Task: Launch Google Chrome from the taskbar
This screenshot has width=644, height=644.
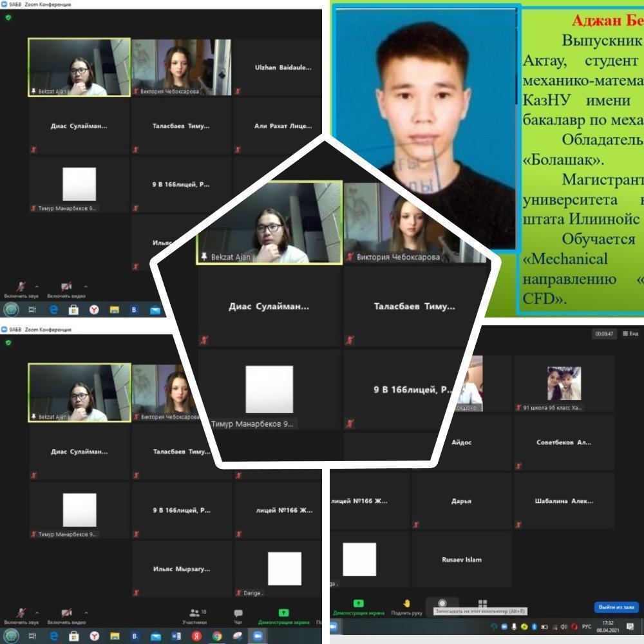Action: 217,636
